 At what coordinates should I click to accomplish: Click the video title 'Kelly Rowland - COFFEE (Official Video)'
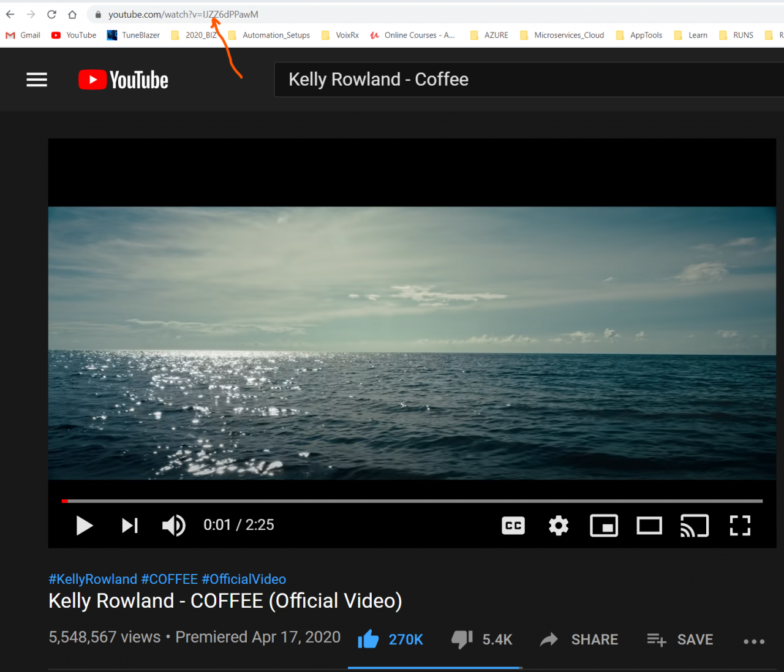(225, 601)
